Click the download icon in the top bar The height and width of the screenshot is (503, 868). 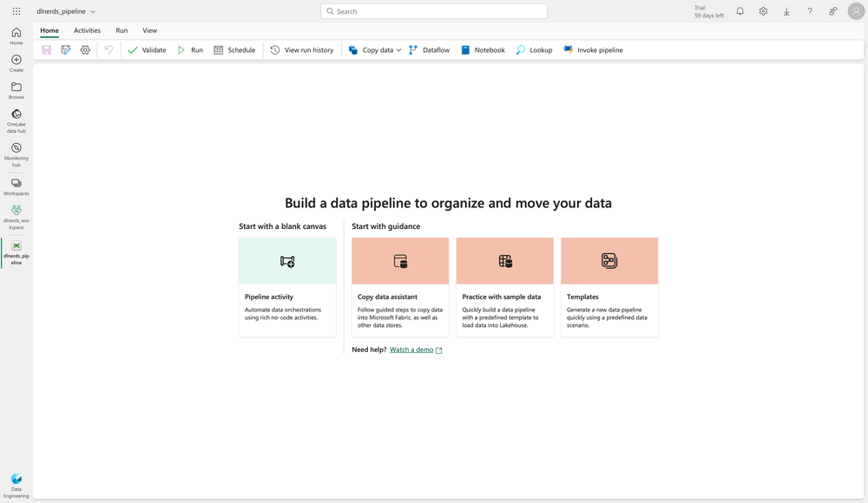(786, 11)
